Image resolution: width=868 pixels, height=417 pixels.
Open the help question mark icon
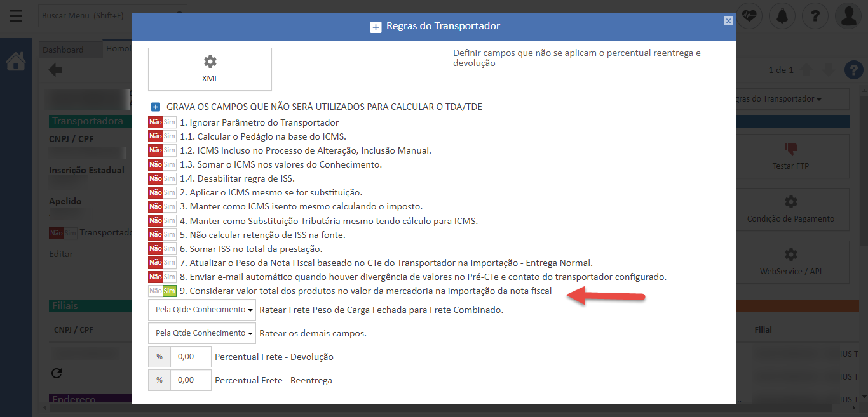click(815, 16)
